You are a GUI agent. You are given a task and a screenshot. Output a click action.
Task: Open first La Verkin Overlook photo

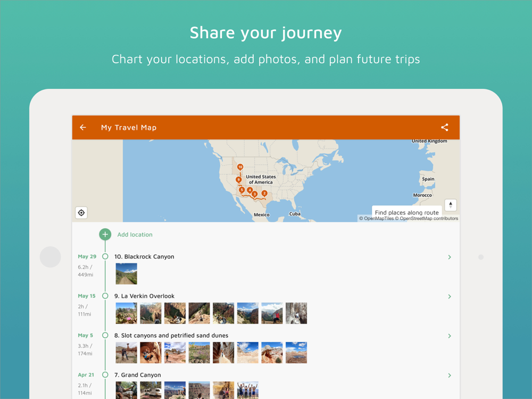[x=127, y=313]
